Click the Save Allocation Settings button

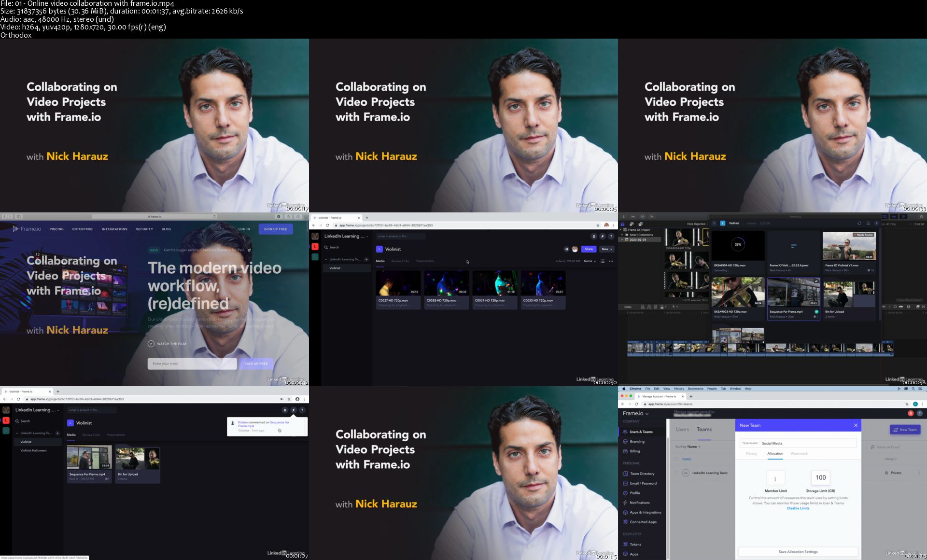(798, 552)
